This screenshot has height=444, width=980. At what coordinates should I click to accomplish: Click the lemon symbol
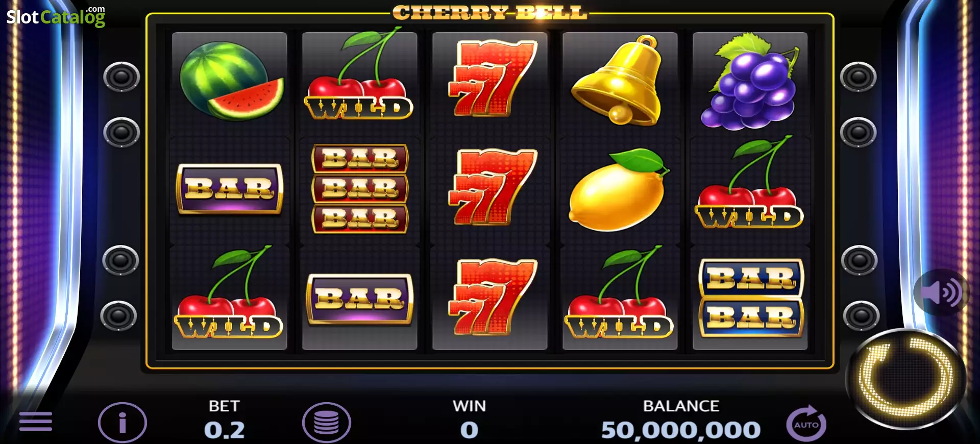pyautogui.click(x=619, y=189)
